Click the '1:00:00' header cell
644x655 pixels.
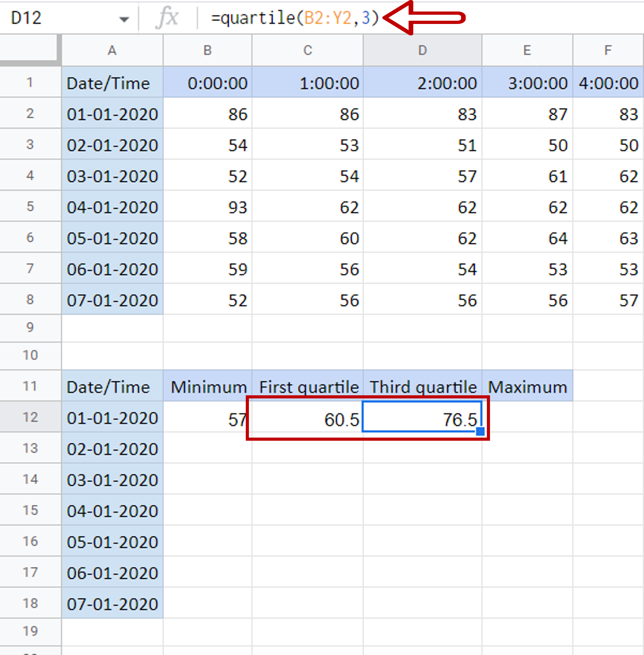pyautogui.click(x=307, y=82)
